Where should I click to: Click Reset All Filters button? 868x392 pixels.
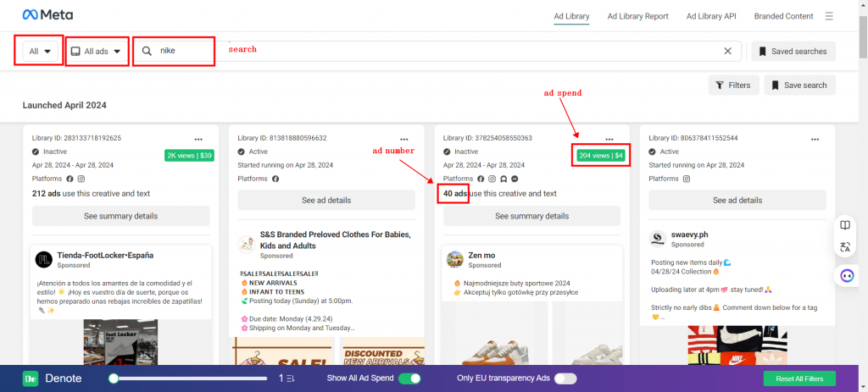(x=799, y=378)
